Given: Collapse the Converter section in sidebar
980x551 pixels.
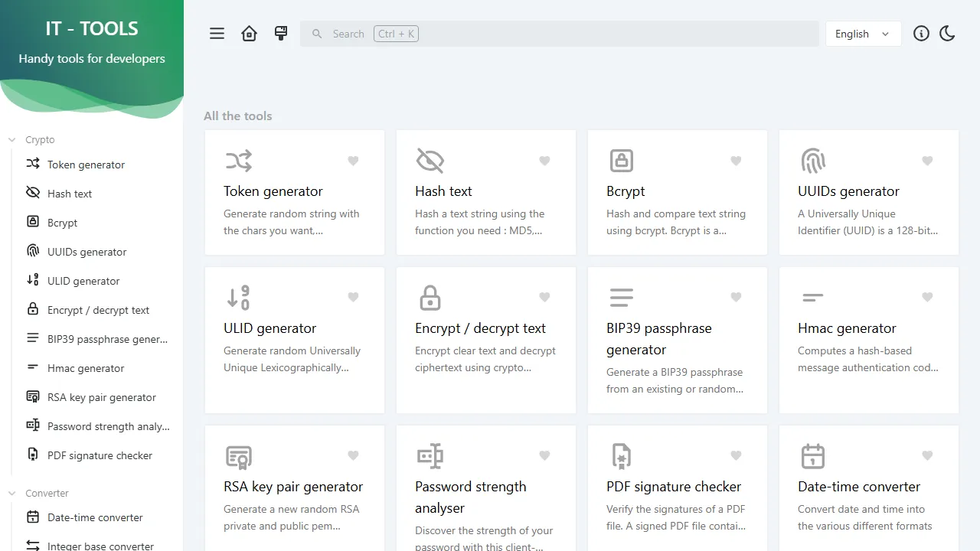Looking at the screenshot, I should pos(11,493).
